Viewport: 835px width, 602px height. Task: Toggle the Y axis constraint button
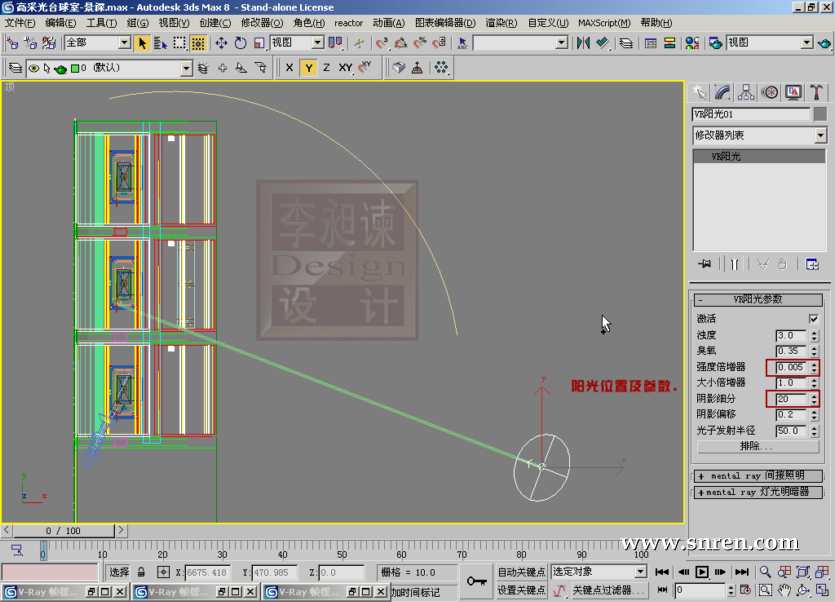(x=308, y=68)
